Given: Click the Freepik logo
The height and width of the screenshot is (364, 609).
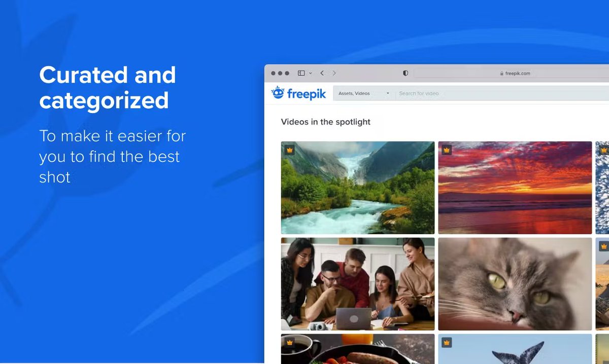Looking at the screenshot, I should [x=298, y=93].
